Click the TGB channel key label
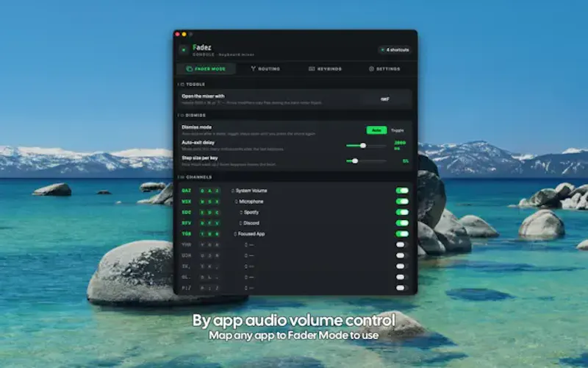This screenshot has height=368, width=588. 187,234
